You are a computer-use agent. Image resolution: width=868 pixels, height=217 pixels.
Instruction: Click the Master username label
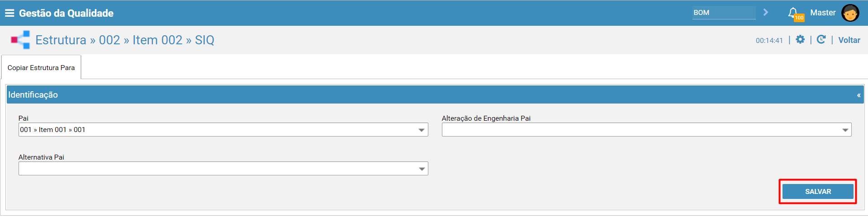pyautogui.click(x=823, y=13)
